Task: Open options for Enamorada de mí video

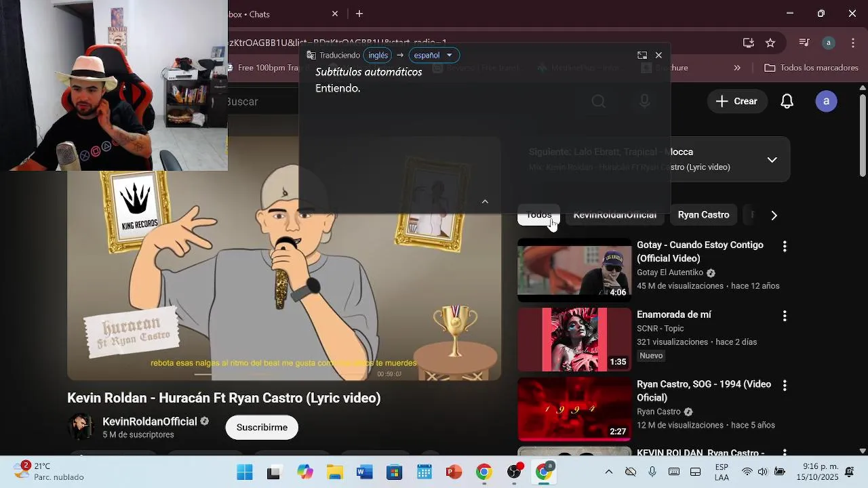Action: point(785,316)
